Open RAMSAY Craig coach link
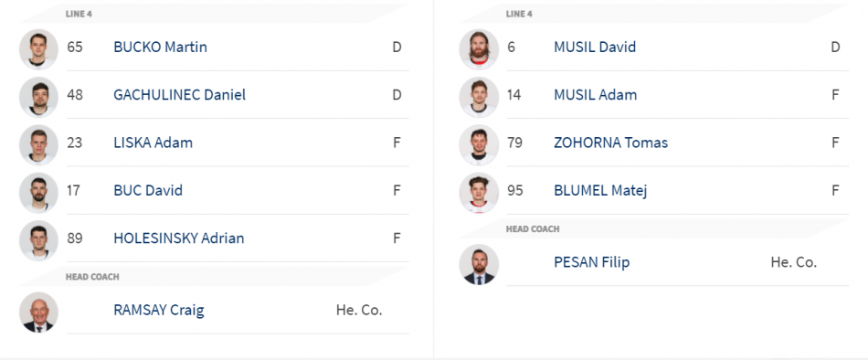This screenshot has height=360, width=868. [x=159, y=310]
